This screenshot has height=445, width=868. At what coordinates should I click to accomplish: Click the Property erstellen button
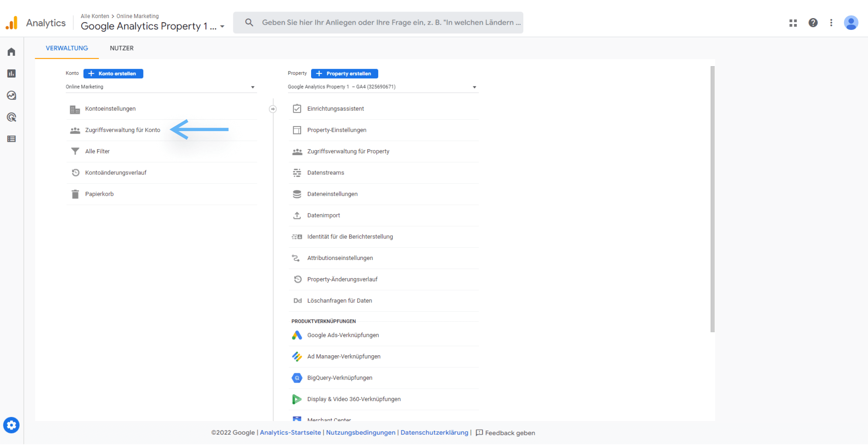click(x=345, y=74)
